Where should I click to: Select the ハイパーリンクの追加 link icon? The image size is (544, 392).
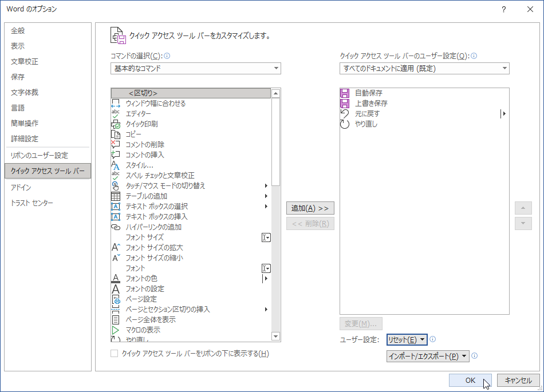coord(116,227)
